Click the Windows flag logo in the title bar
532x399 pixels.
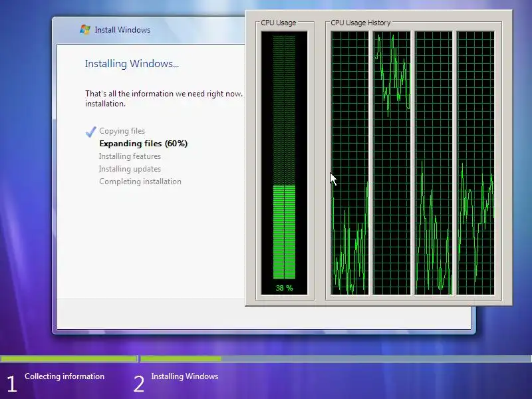click(x=85, y=29)
